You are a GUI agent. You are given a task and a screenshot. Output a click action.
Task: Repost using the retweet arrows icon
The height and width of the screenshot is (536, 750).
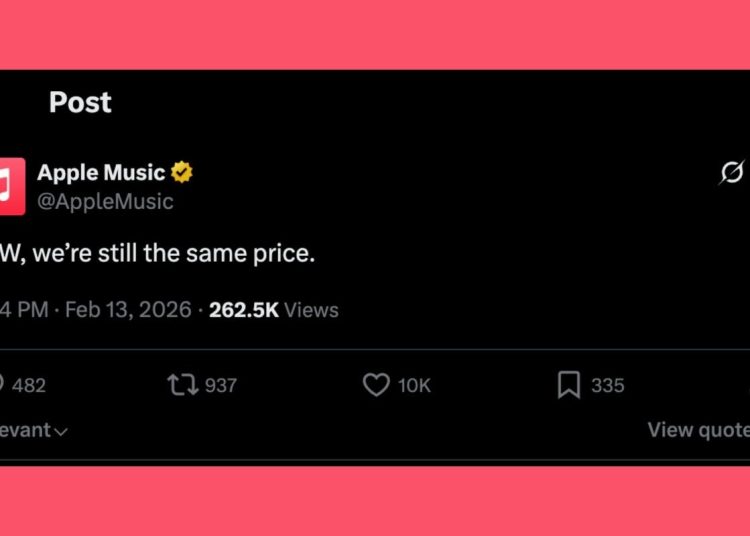click(x=182, y=385)
